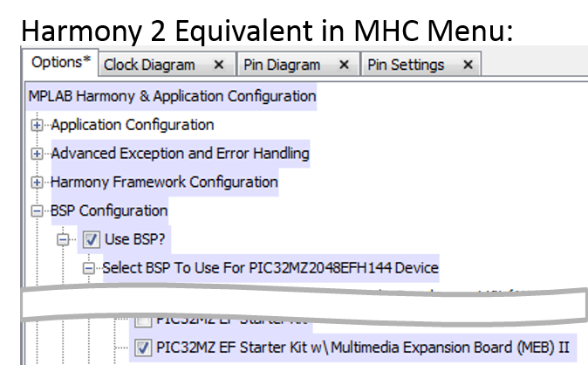588x365 pixels.
Task: Open the Pin Diagram tab
Action: point(282,65)
